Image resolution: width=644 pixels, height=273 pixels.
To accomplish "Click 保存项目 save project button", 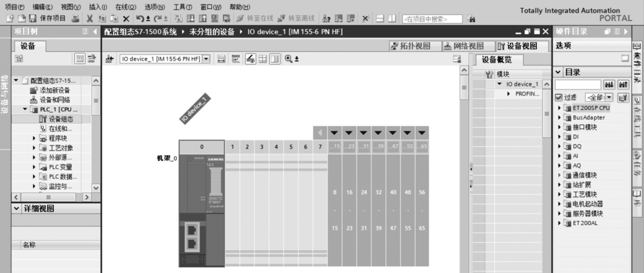I will (47, 18).
